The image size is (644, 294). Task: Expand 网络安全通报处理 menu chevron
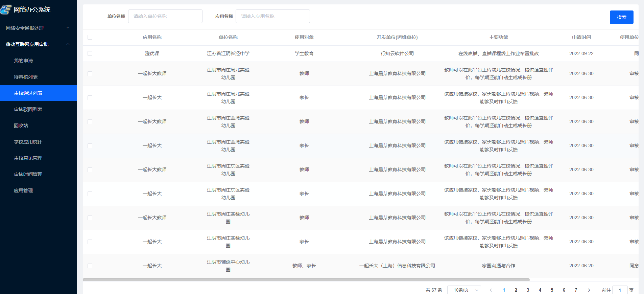click(x=68, y=28)
